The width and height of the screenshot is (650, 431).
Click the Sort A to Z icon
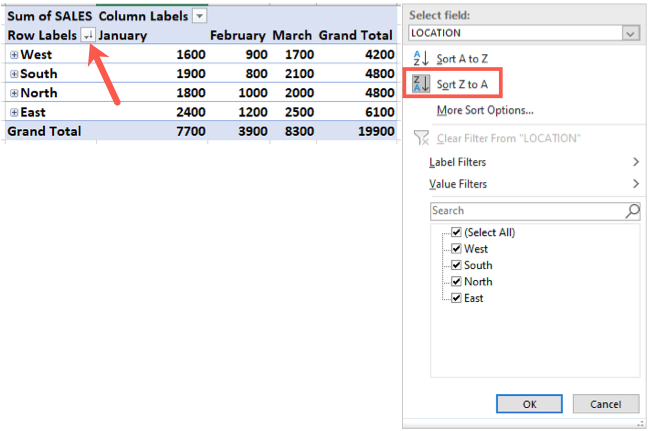(421, 58)
